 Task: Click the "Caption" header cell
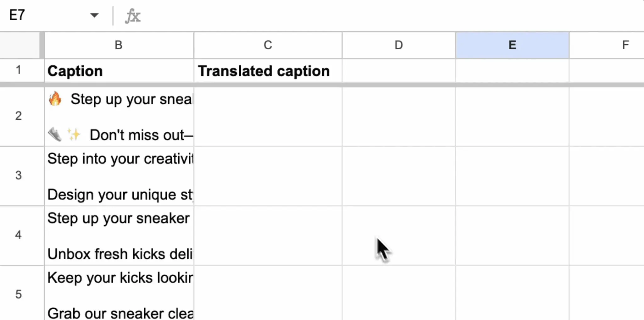coord(119,71)
